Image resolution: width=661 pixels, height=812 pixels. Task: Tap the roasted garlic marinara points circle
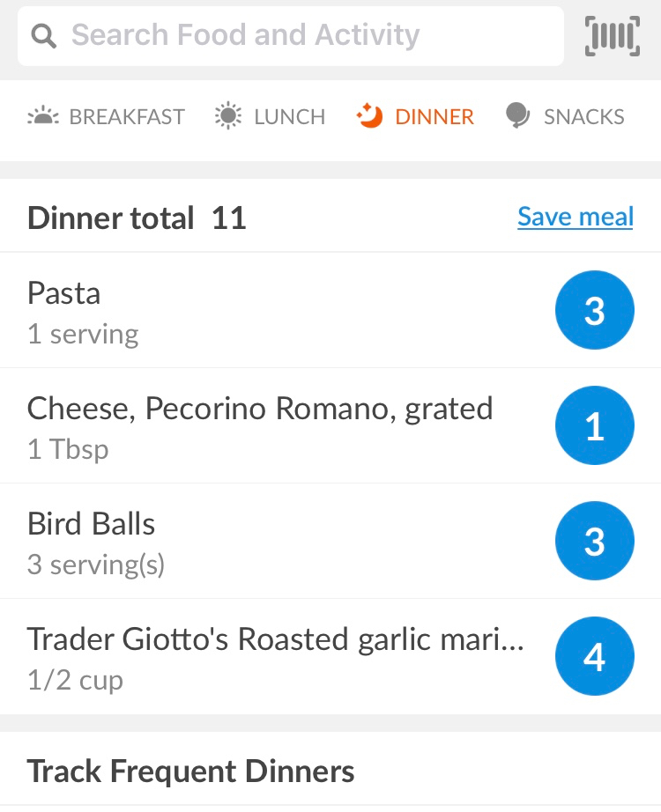(595, 657)
